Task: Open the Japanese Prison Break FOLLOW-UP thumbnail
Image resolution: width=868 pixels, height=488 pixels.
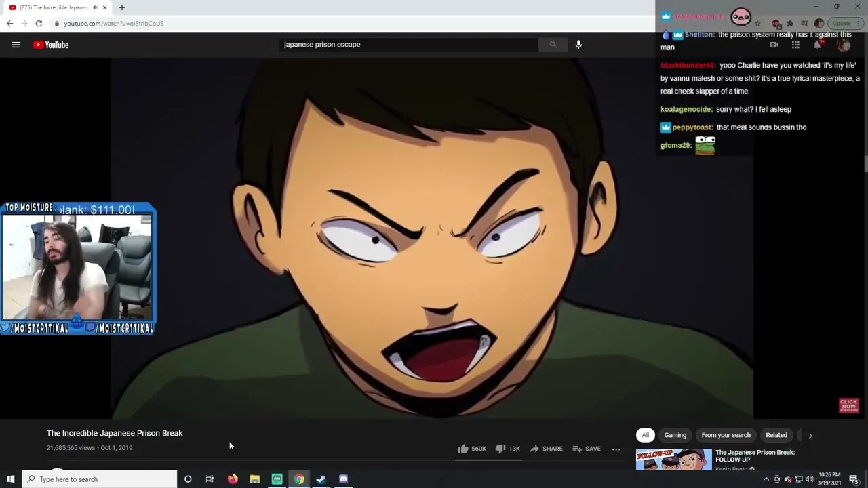Action: click(674, 460)
